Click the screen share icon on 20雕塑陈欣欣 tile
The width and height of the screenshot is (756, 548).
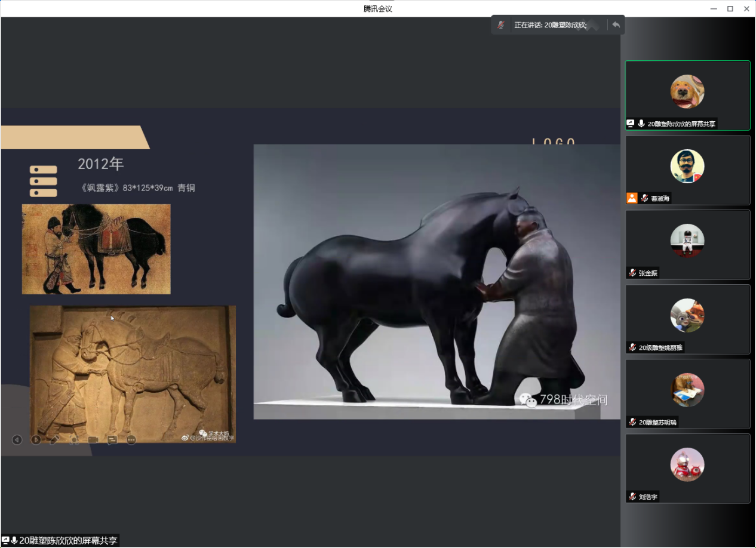(630, 124)
